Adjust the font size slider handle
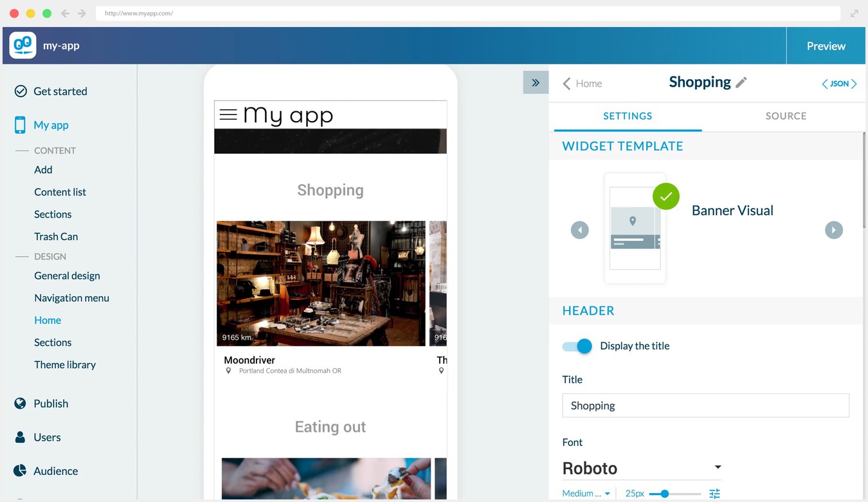The image size is (868, 502). (665, 494)
